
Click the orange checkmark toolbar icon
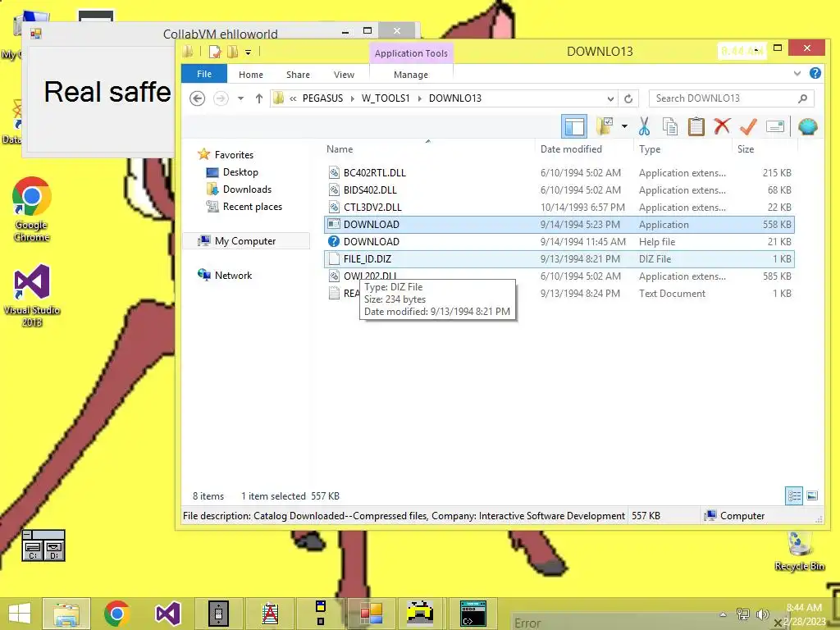coord(748,127)
